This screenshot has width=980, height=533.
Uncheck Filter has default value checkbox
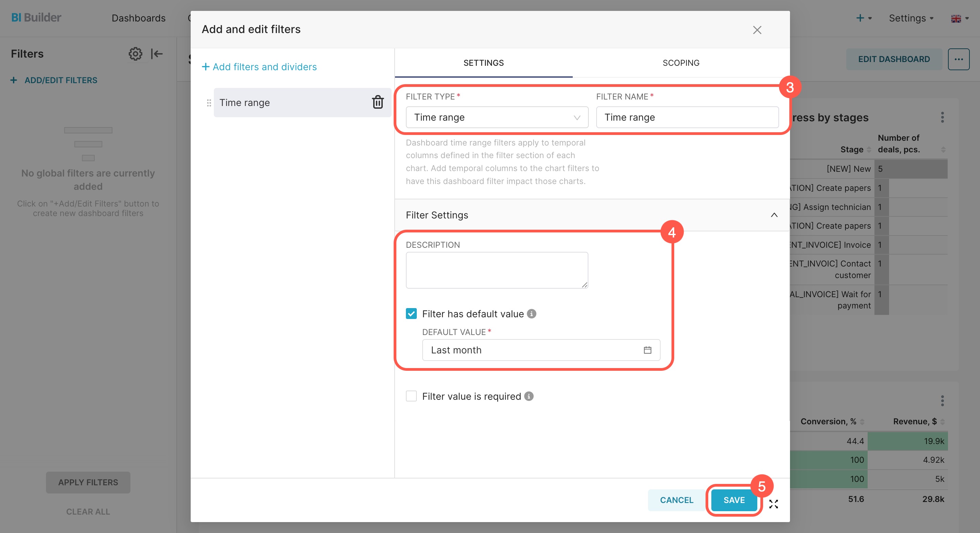point(411,314)
